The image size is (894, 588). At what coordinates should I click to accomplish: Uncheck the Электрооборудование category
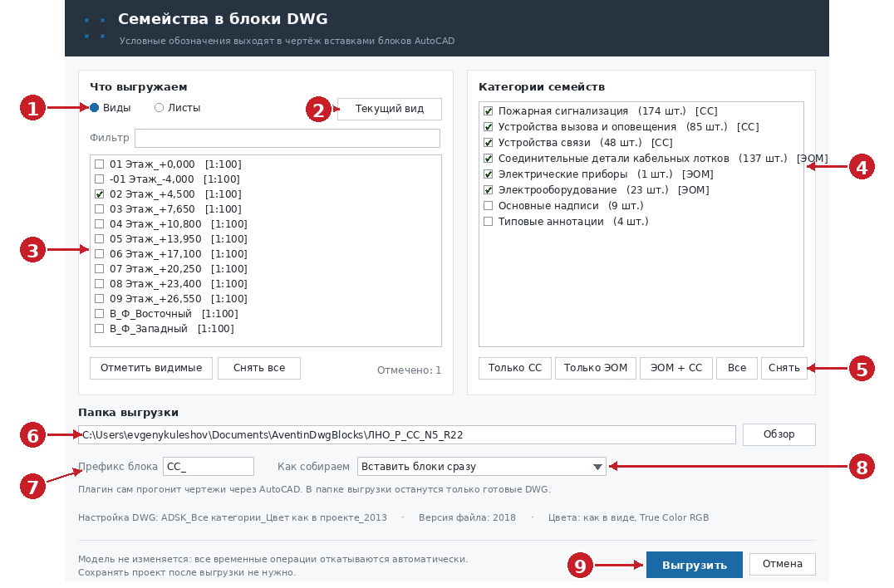(x=488, y=189)
